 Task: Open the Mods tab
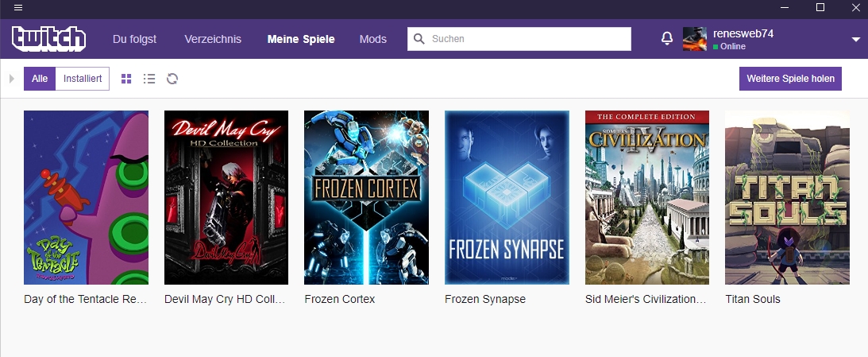[x=373, y=40]
